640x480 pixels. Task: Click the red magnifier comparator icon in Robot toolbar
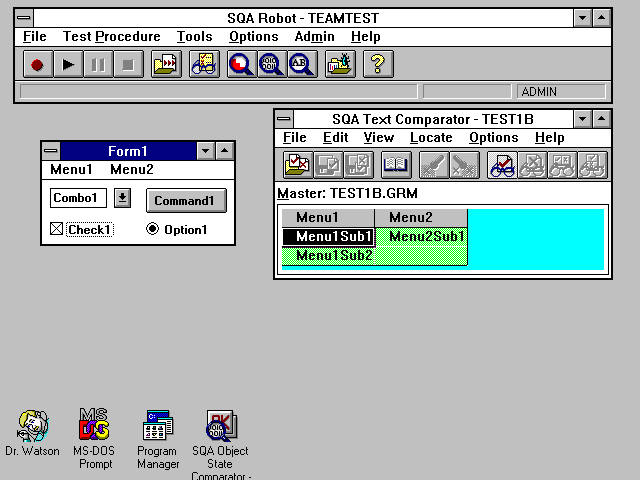241,65
